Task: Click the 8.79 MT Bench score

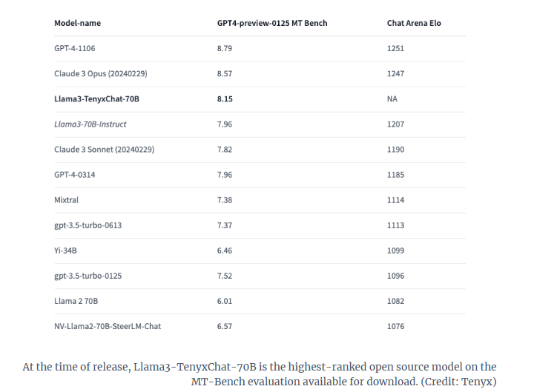Action: [225, 48]
